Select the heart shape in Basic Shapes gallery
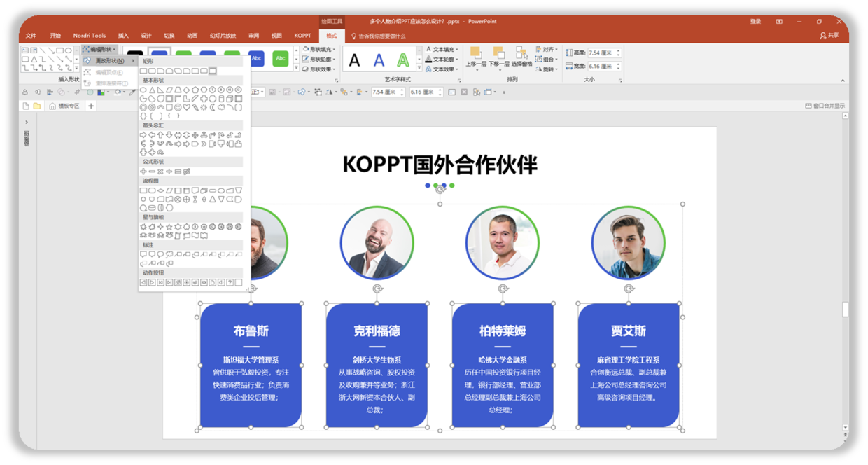 click(187, 107)
